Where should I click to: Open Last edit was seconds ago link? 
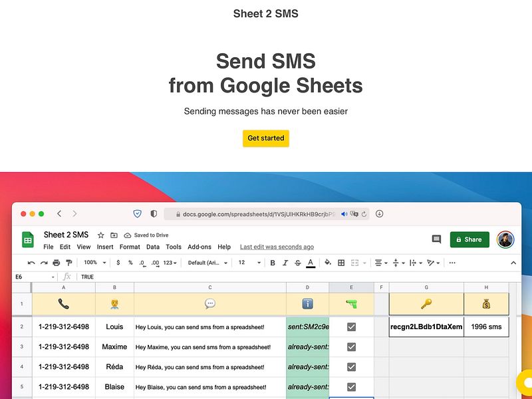[277, 247]
